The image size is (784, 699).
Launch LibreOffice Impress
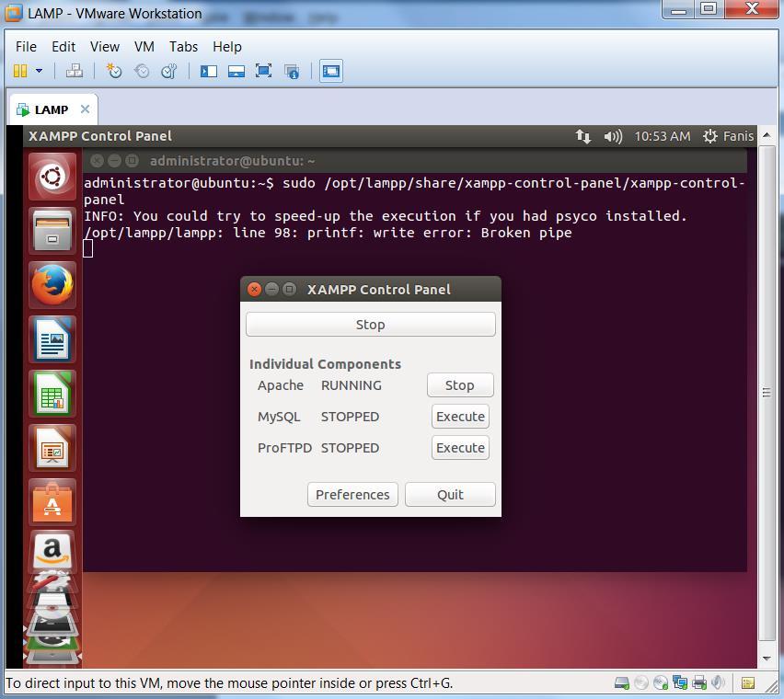point(52,448)
